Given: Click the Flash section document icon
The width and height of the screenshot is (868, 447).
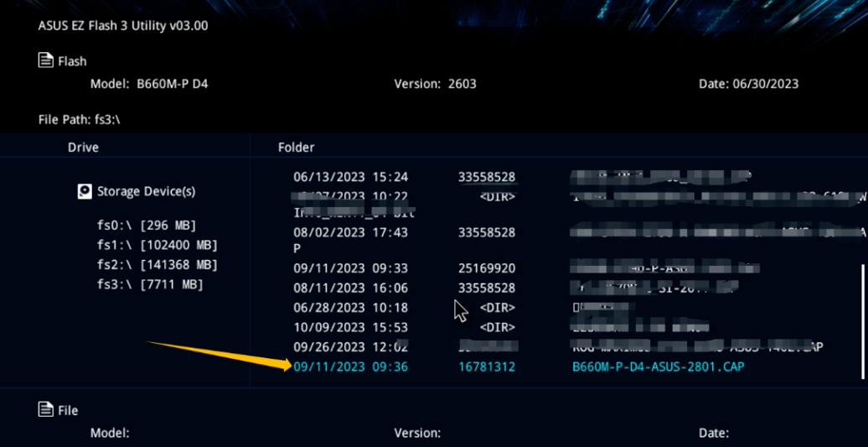Looking at the screenshot, I should tap(45, 60).
